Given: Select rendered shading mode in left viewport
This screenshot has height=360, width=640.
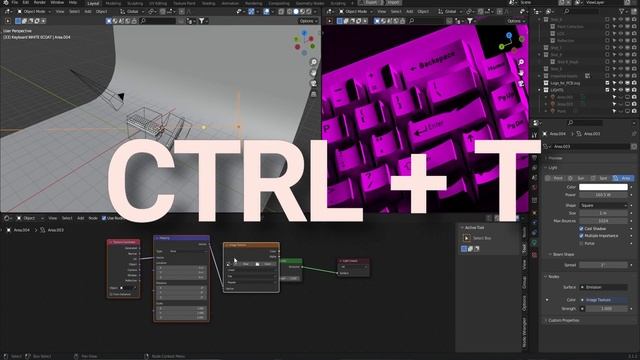Looking at the screenshot, I should coord(309,11).
